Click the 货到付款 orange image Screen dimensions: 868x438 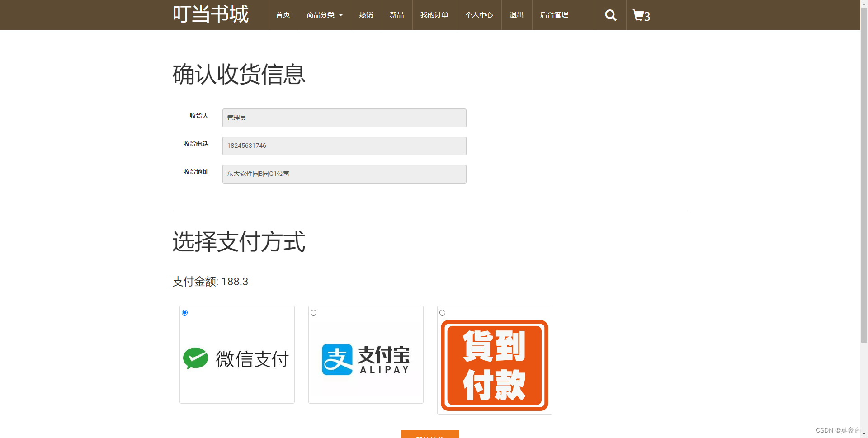click(495, 365)
